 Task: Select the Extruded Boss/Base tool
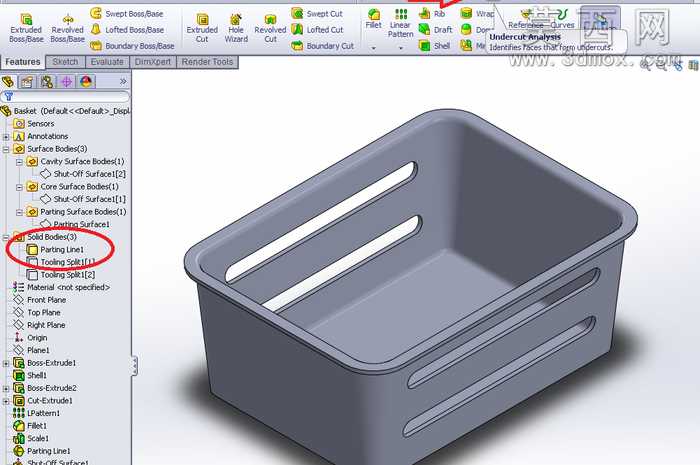click(26, 28)
